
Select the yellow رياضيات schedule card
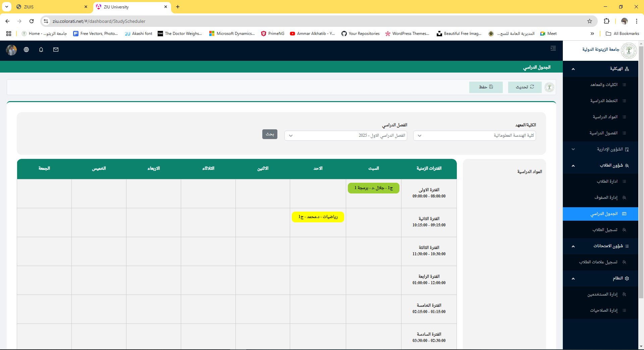(x=318, y=217)
